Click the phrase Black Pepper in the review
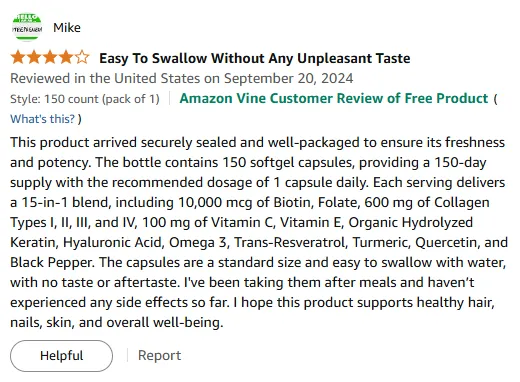520x382 pixels. (52, 263)
